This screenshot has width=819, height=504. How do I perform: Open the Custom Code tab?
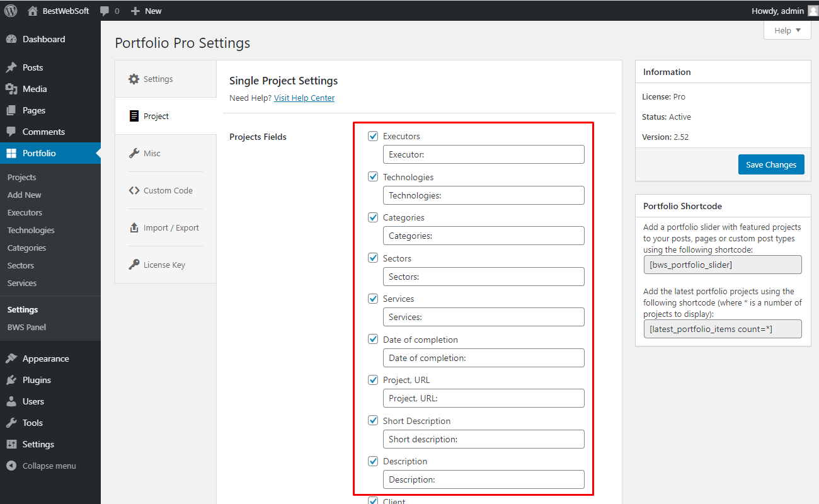pos(166,190)
